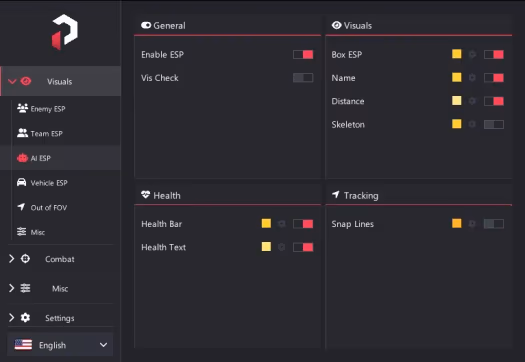Open Distance gear settings
The image size is (525, 362).
point(472,101)
